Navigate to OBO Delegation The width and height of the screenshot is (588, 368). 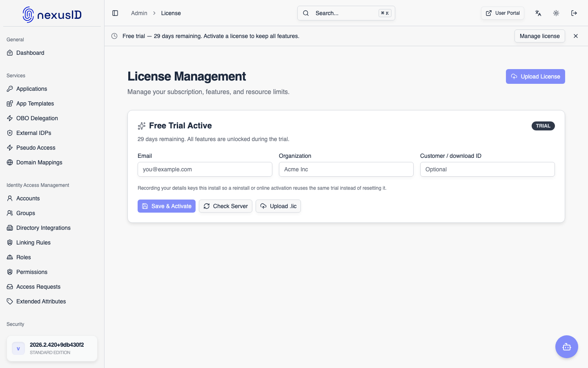click(52, 118)
